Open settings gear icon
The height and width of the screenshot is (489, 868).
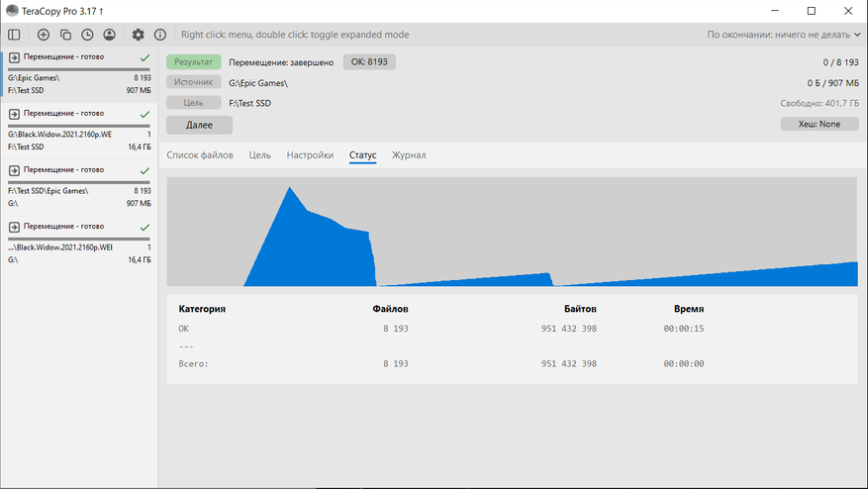138,35
